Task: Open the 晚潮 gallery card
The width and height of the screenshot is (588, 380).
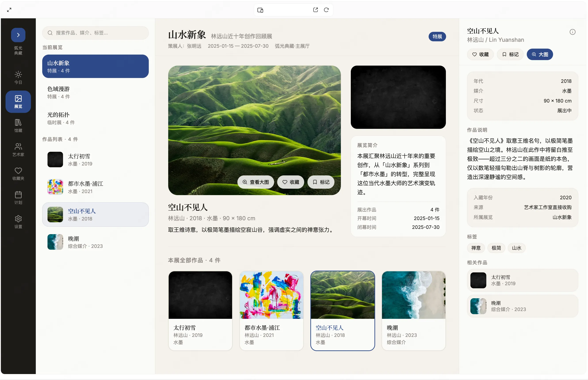Action: 413,311
